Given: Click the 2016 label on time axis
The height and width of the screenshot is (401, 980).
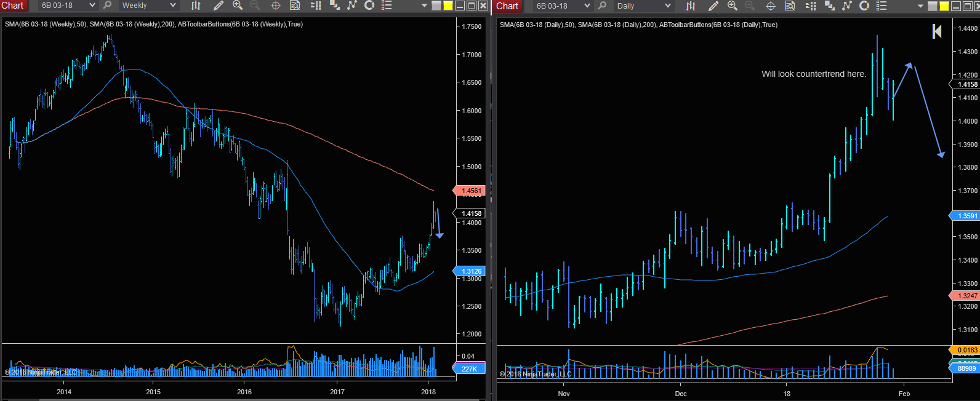Looking at the screenshot, I should point(244,392).
